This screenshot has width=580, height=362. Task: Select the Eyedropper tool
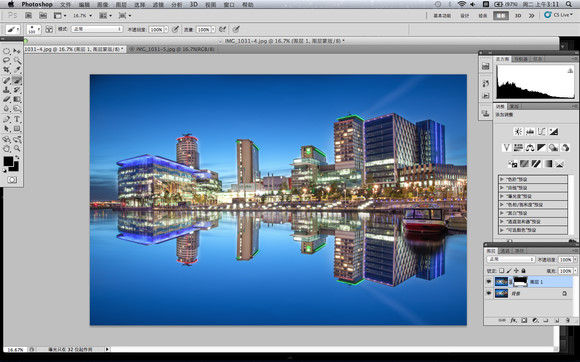[x=17, y=70]
